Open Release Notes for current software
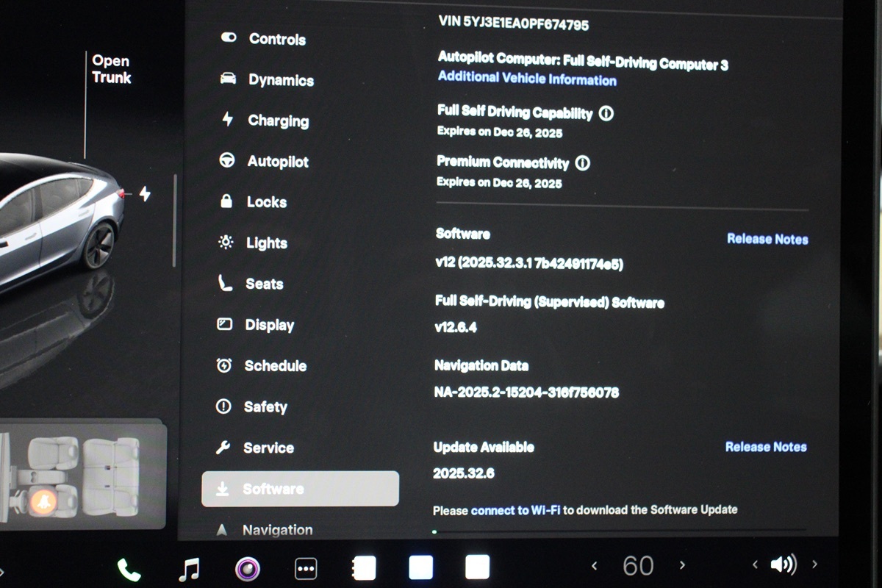The image size is (882, 588). [x=767, y=239]
